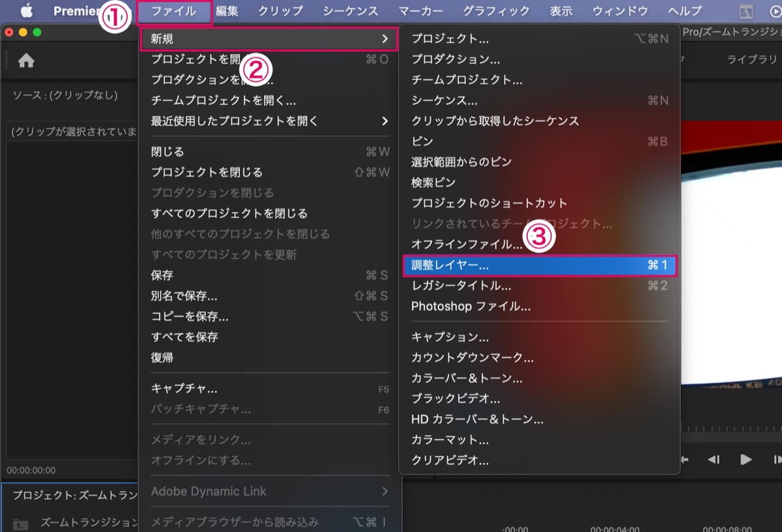Select プロジェクトのショートカット

pyautogui.click(x=540, y=203)
